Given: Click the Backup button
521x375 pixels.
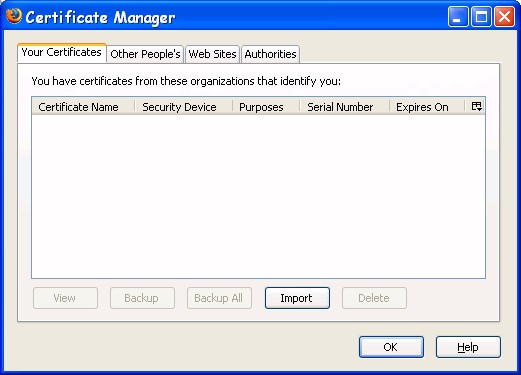Looking at the screenshot, I should pos(142,298).
